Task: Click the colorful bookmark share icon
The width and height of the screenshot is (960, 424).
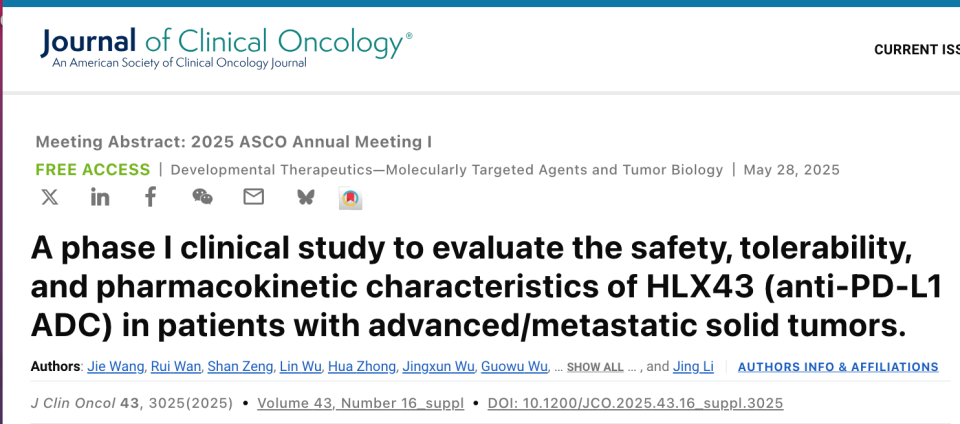Action: (x=350, y=198)
